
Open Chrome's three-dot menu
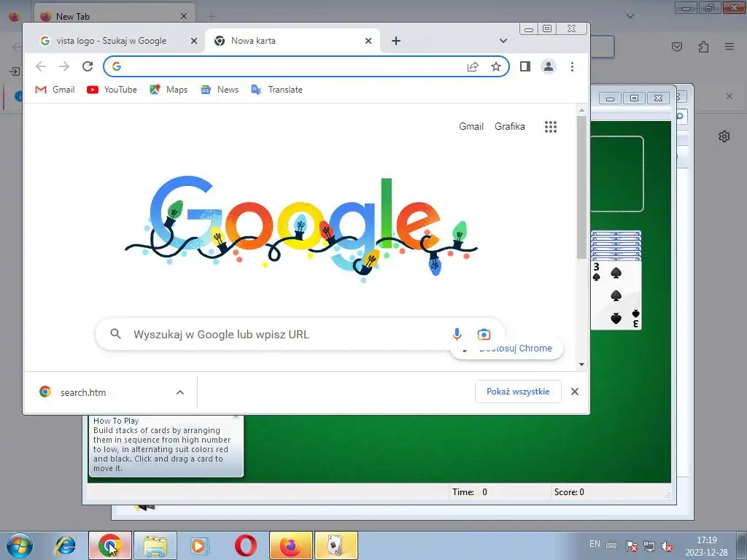pyautogui.click(x=572, y=66)
